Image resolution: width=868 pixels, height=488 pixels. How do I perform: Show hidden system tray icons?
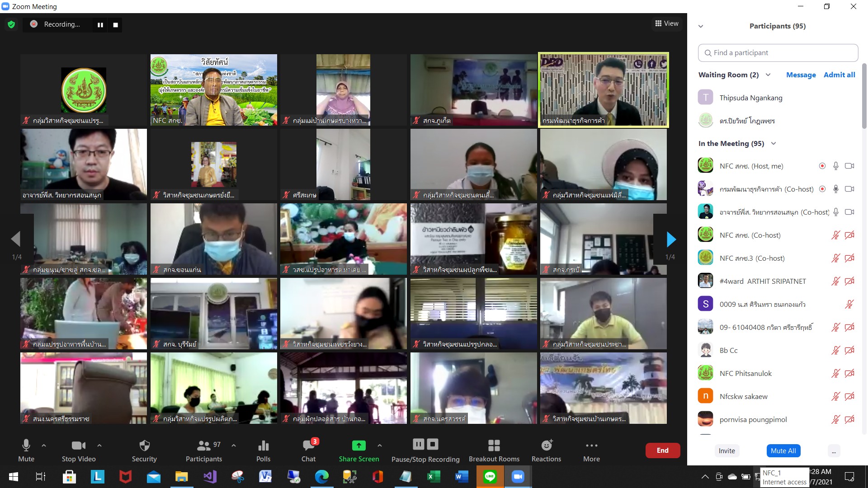(x=705, y=477)
